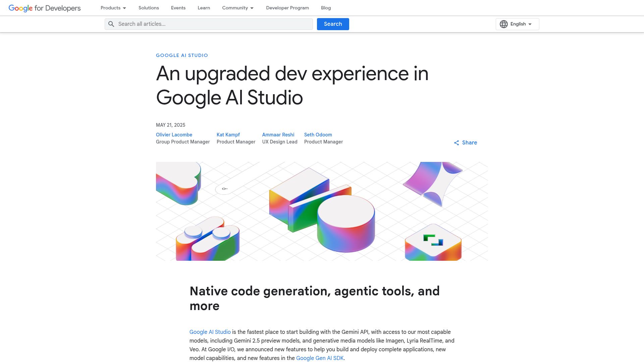Click the blue Search button
Image resolution: width=644 pixels, height=362 pixels.
pyautogui.click(x=333, y=24)
